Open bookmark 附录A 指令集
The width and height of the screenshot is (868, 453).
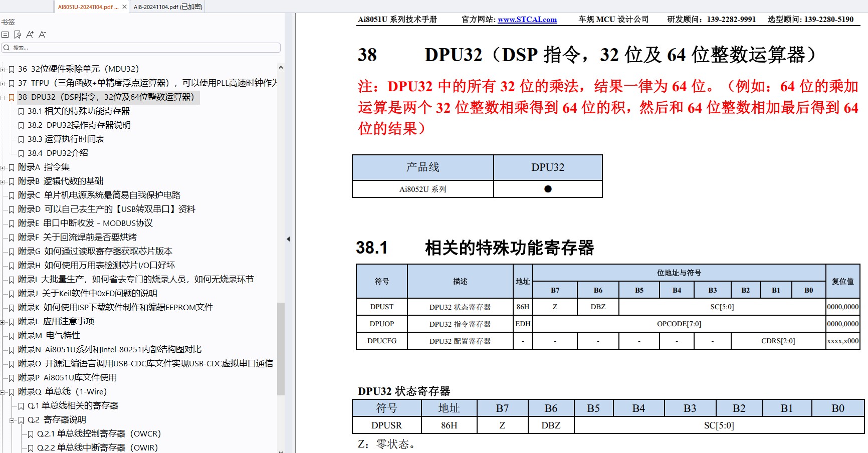(44, 167)
